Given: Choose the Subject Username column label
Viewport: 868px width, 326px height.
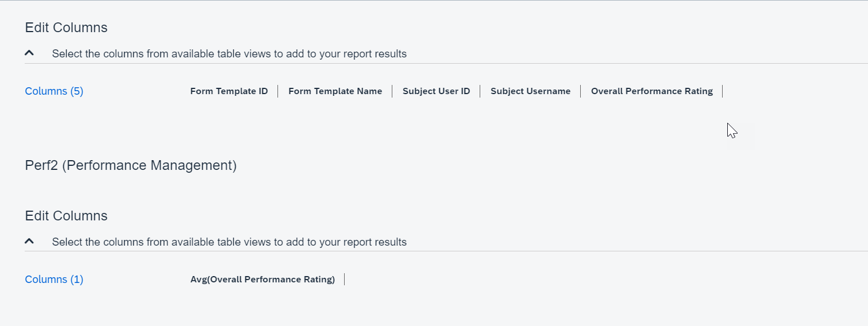Looking at the screenshot, I should [531, 91].
